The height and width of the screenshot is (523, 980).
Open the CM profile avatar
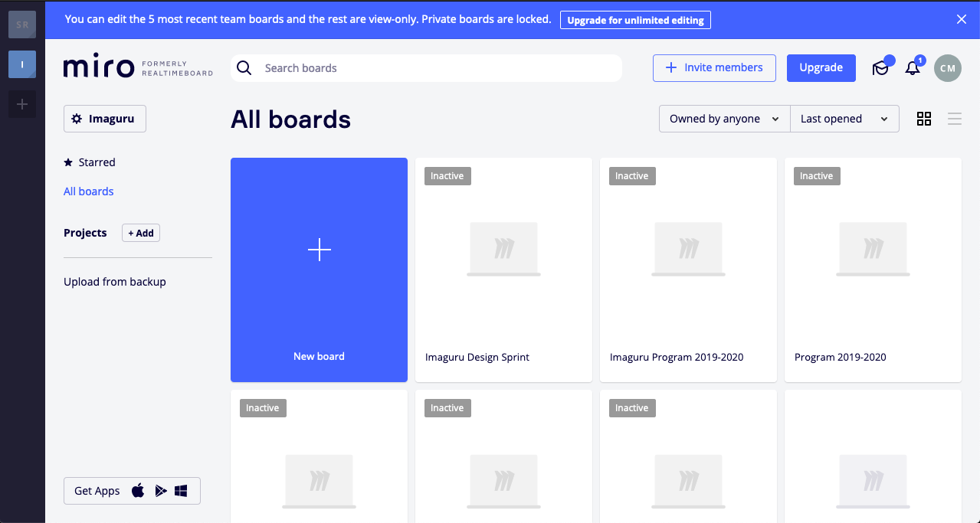948,68
